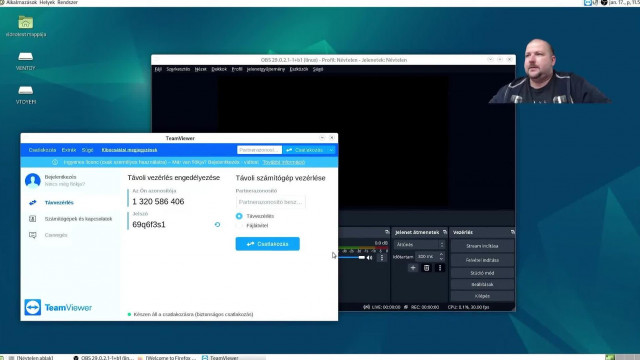Open Számítógépek és kapcsolatok contacts icon

point(33,219)
